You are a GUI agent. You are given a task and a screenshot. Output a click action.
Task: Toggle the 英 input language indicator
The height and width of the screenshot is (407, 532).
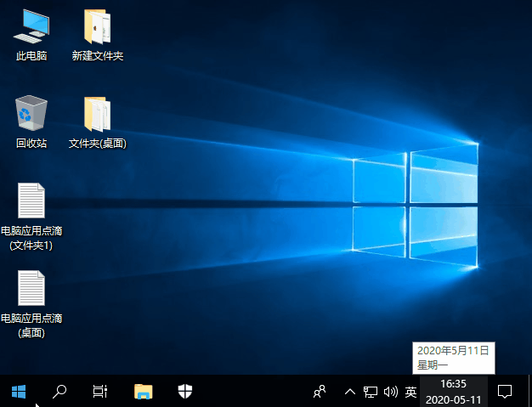[410, 392]
